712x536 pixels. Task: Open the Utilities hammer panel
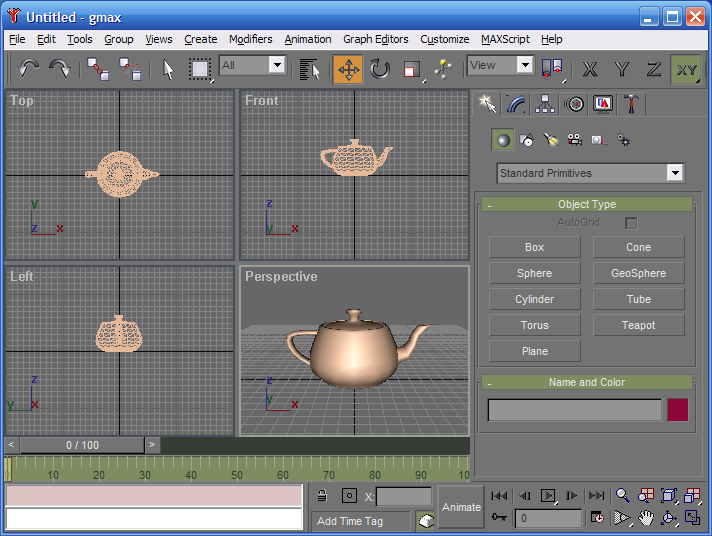pyautogui.click(x=633, y=104)
